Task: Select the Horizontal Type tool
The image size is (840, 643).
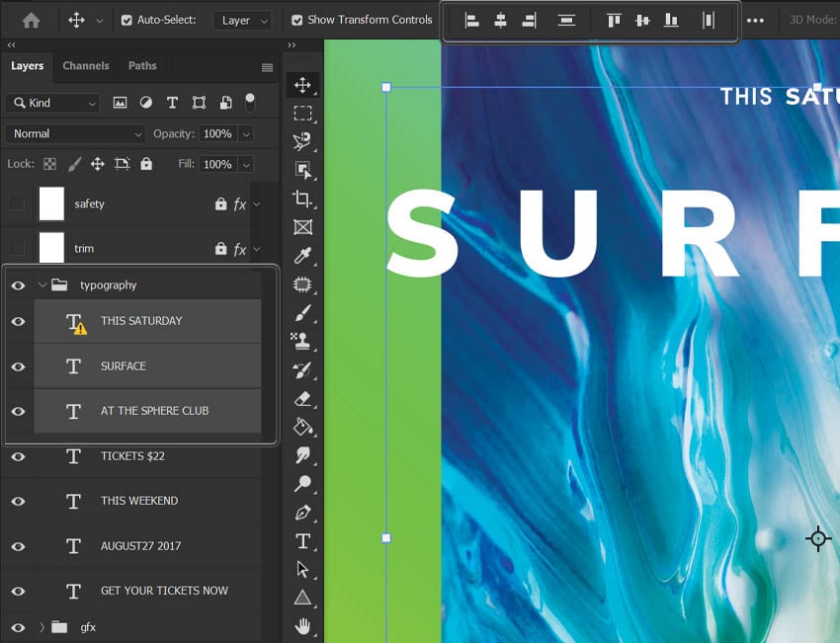Action: (x=302, y=540)
